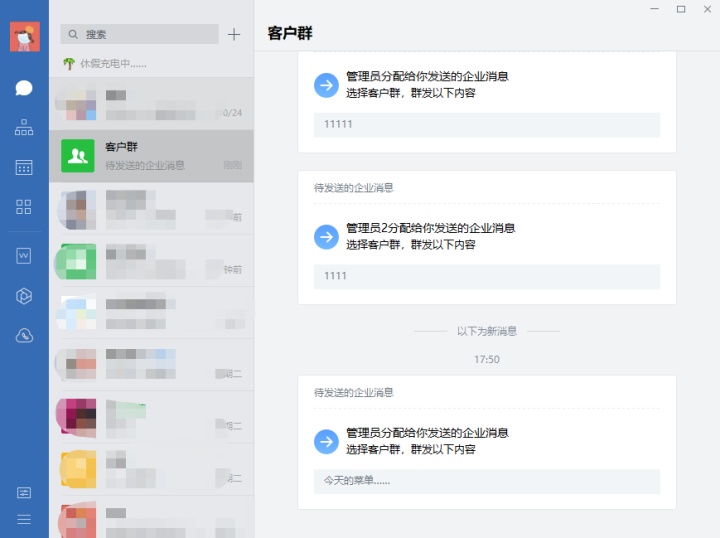Click 管理员2分配给你发送的企业消息 title

pos(431,228)
